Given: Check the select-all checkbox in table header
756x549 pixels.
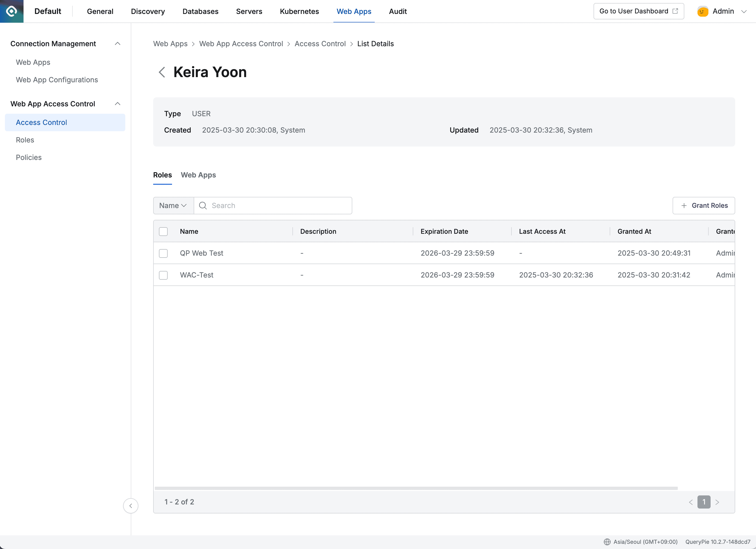Looking at the screenshot, I should pyautogui.click(x=163, y=231).
